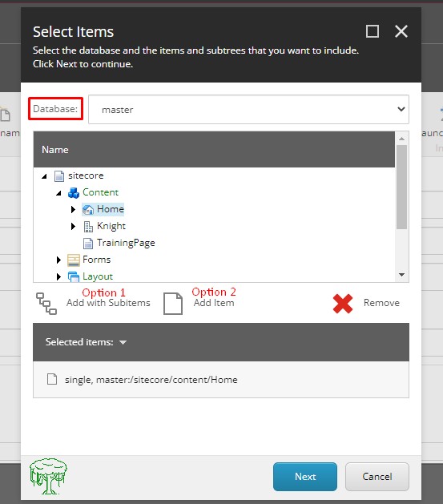443x504 pixels.
Task: Select the single master Home selected entry
Action: [221, 380]
